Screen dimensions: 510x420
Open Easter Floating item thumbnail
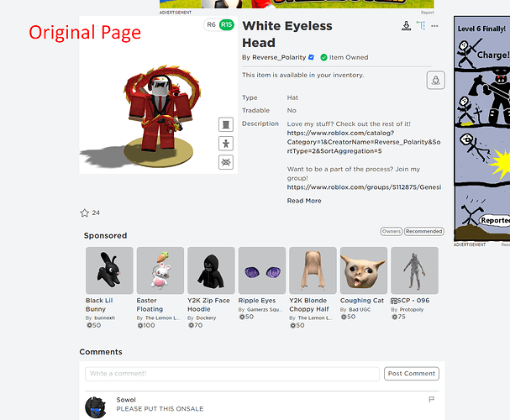click(160, 270)
